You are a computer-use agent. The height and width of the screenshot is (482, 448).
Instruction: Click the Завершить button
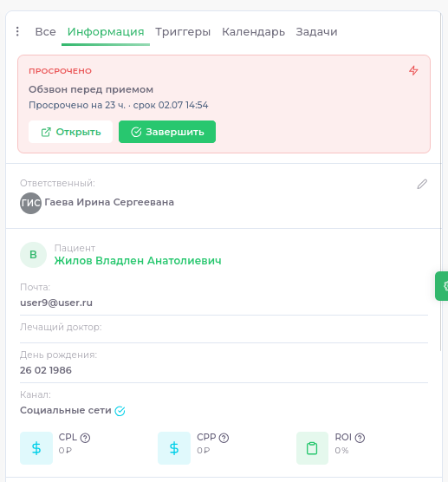167,132
